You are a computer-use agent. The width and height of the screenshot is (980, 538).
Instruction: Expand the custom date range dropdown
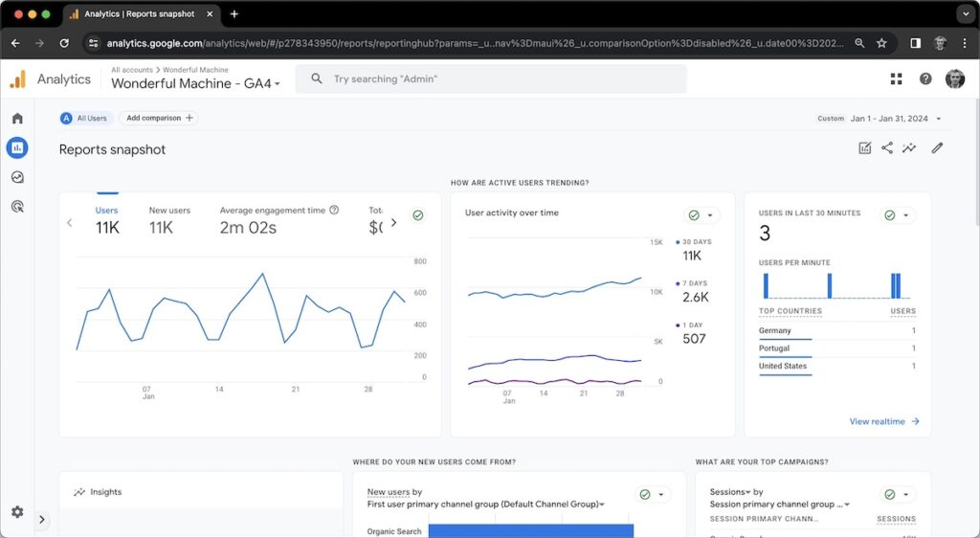[939, 119]
